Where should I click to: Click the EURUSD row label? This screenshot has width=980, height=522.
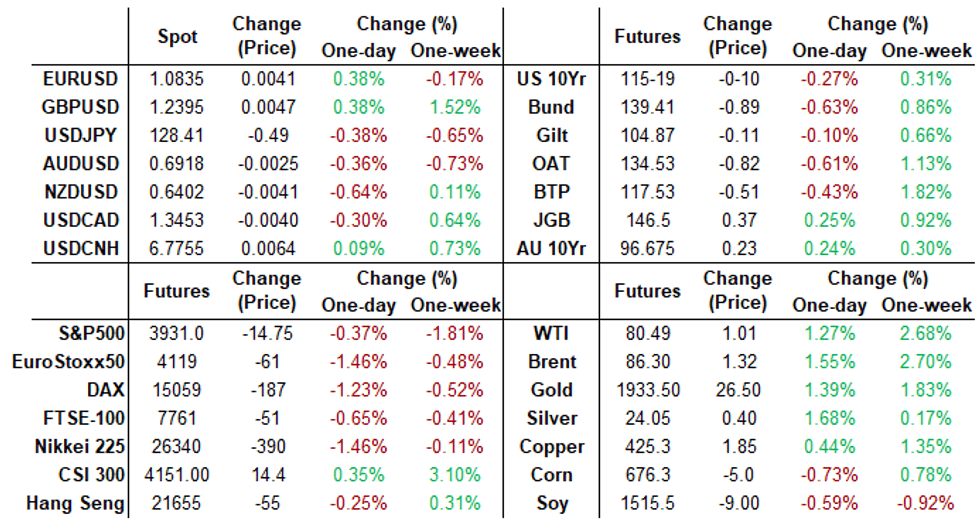(x=82, y=77)
